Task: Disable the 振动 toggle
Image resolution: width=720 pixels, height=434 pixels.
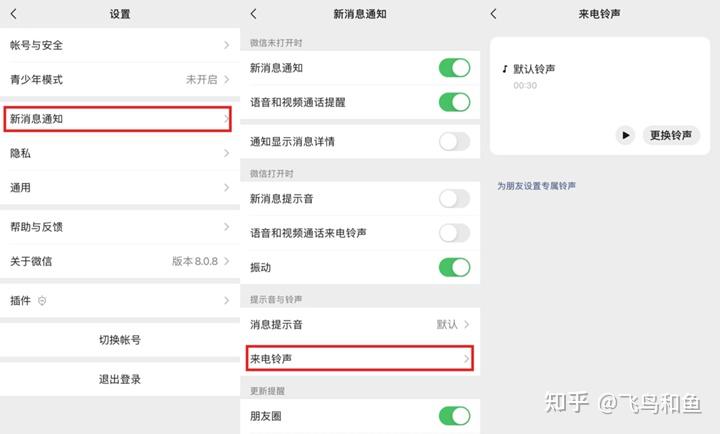Action: pos(455,267)
